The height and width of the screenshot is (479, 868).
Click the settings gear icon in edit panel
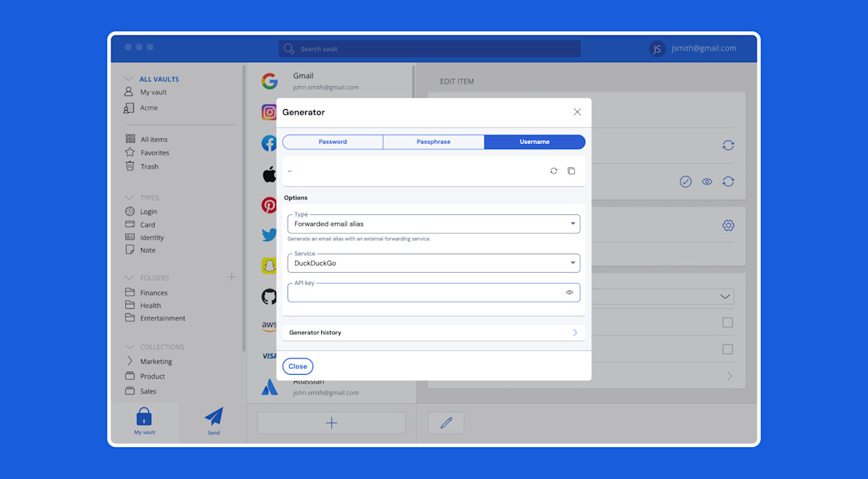(728, 225)
